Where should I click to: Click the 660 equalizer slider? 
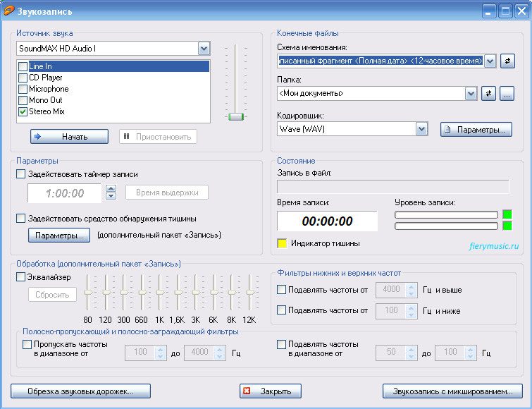click(142, 292)
